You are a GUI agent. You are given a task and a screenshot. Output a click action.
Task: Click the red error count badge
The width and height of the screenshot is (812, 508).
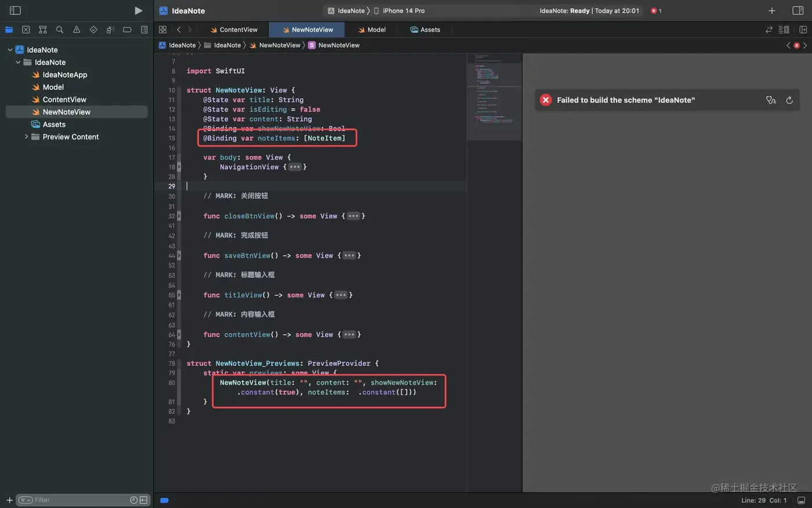click(656, 10)
